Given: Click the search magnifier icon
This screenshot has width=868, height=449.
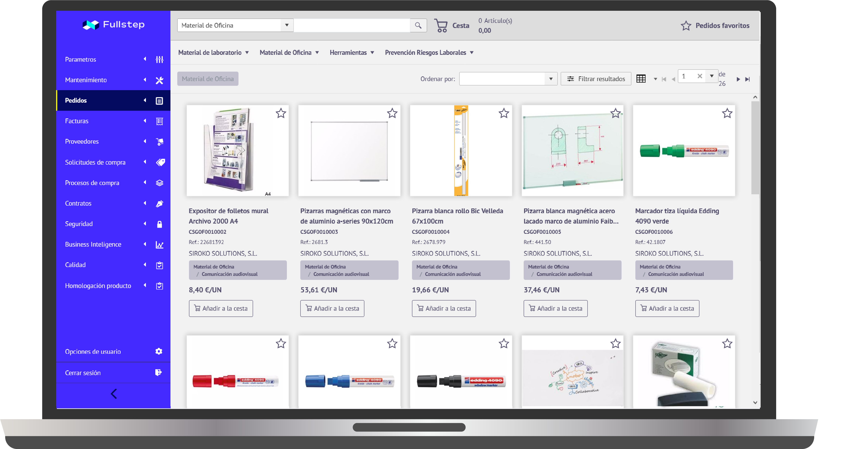Looking at the screenshot, I should (418, 25).
